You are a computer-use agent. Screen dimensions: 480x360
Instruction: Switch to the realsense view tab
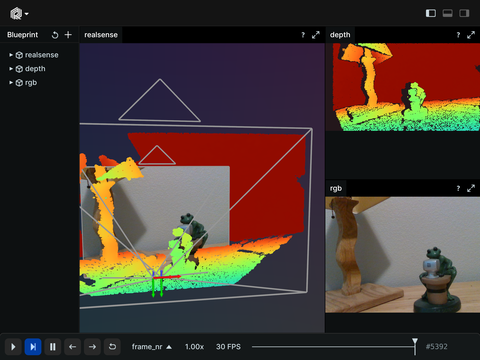click(x=101, y=35)
